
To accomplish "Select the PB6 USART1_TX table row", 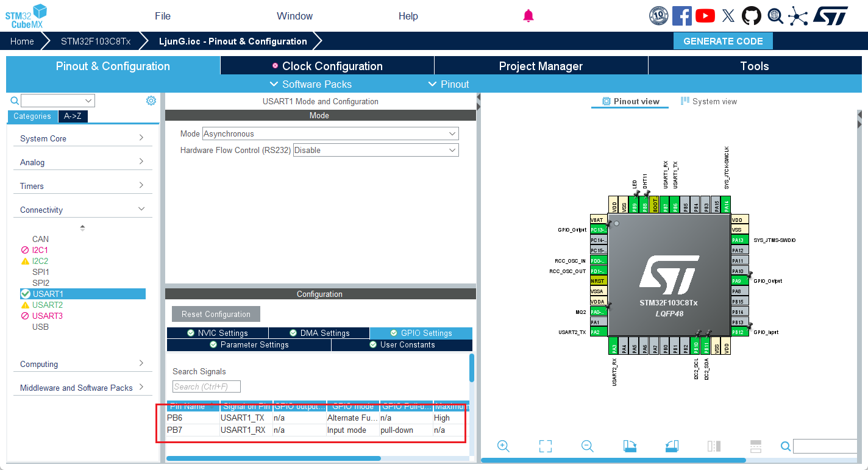I will click(318, 418).
